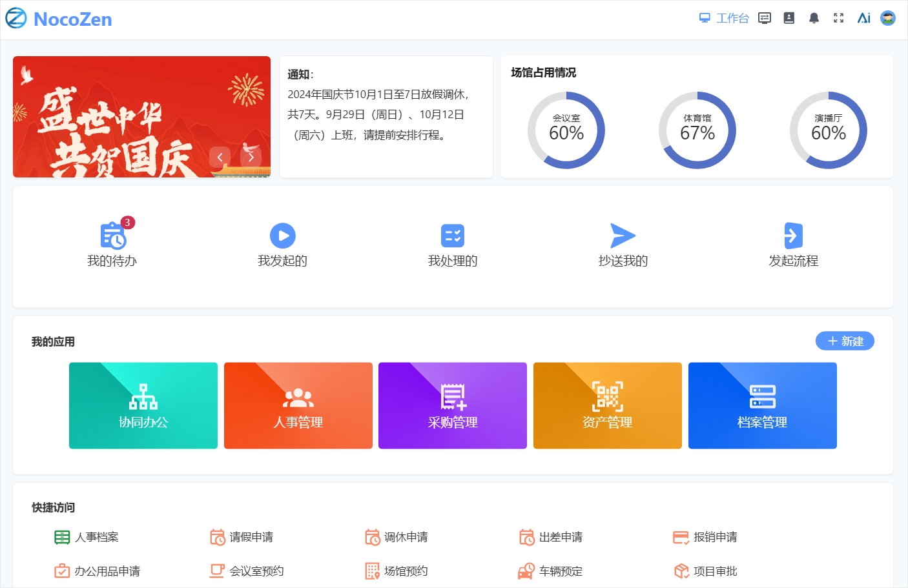Click the 我发起的 play icon
This screenshot has height=588, width=908.
pyautogui.click(x=282, y=235)
